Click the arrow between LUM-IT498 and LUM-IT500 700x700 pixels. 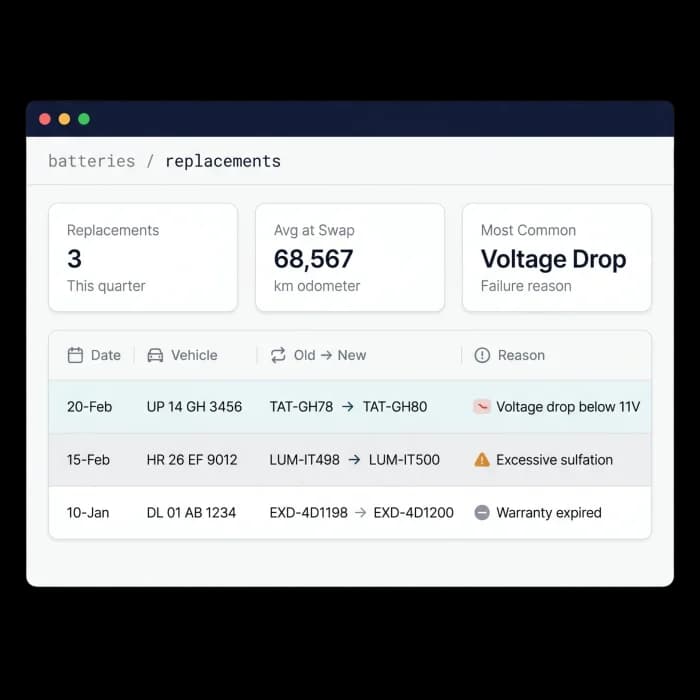point(354,459)
